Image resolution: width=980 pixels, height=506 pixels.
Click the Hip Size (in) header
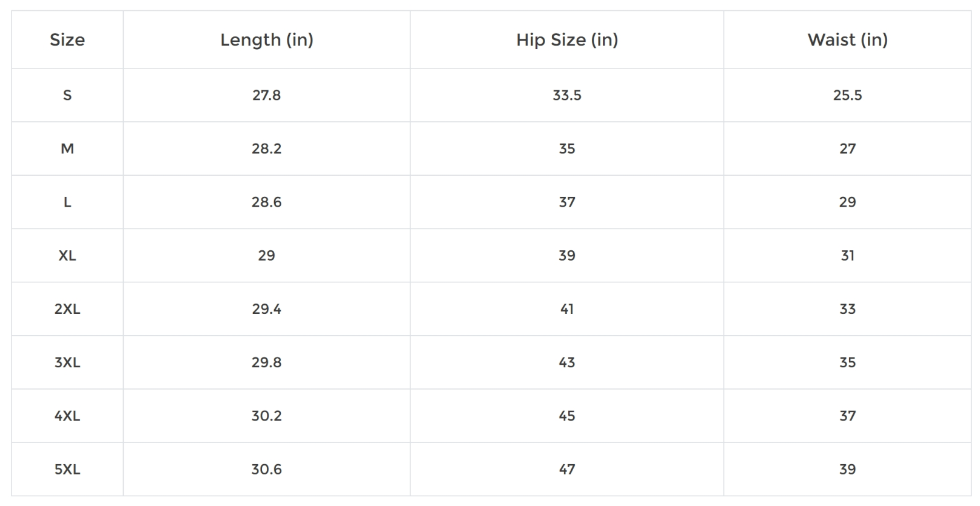(x=567, y=40)
